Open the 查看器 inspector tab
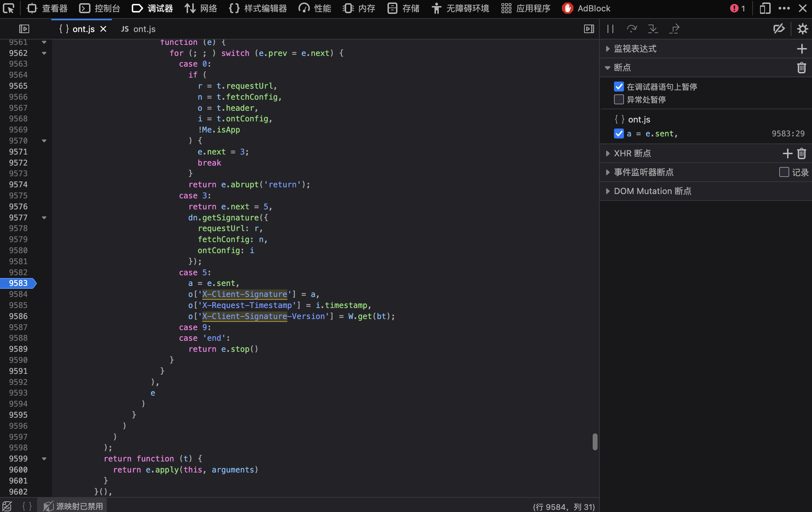This screenshot has height=512, width=812. (x=47, y=8)
